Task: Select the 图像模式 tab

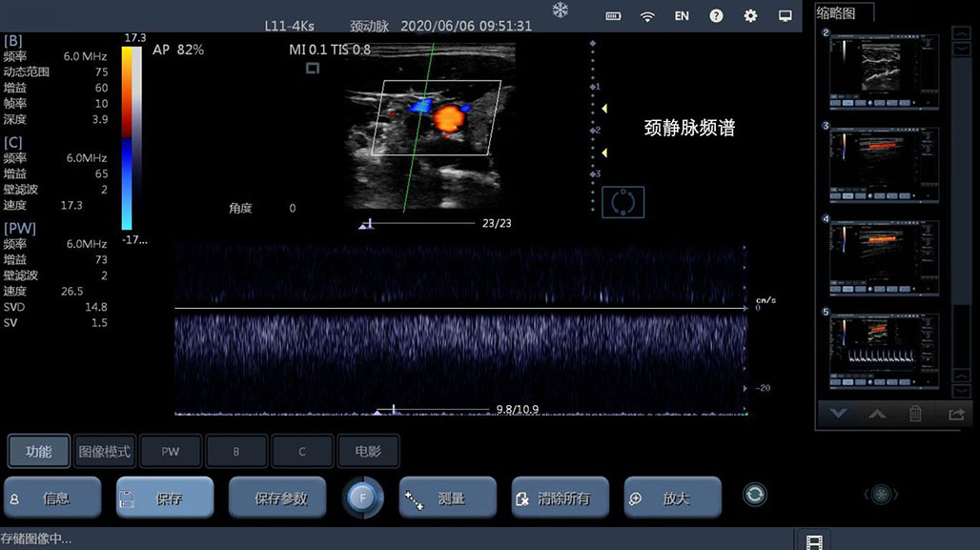Action: 103,451
